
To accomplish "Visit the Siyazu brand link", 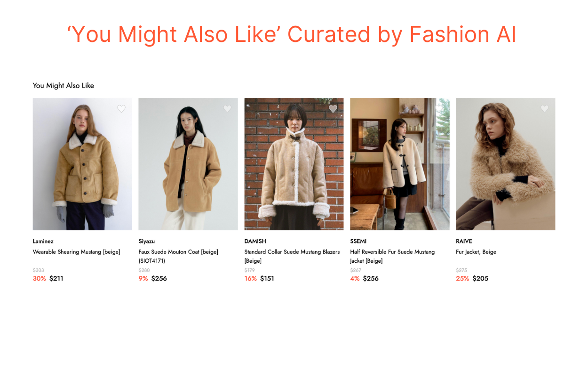I will coord(147,242).
